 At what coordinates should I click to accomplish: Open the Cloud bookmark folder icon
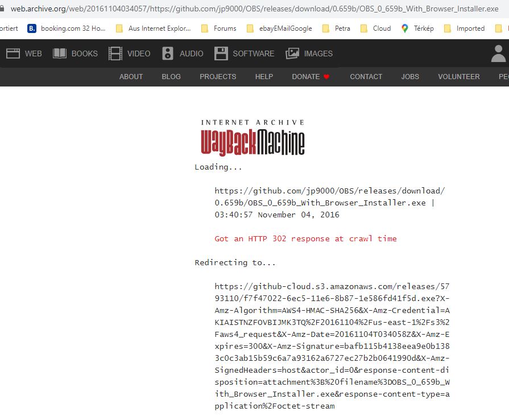point(364,28)
